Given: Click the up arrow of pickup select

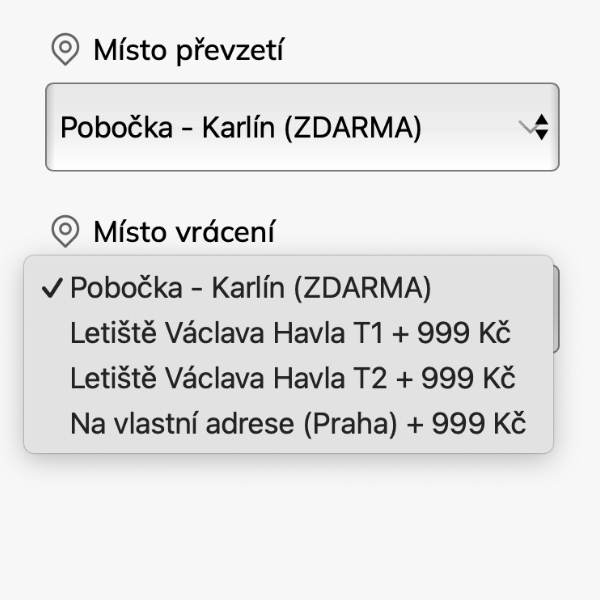Looking at the screenshot, I should click(541, 119).
